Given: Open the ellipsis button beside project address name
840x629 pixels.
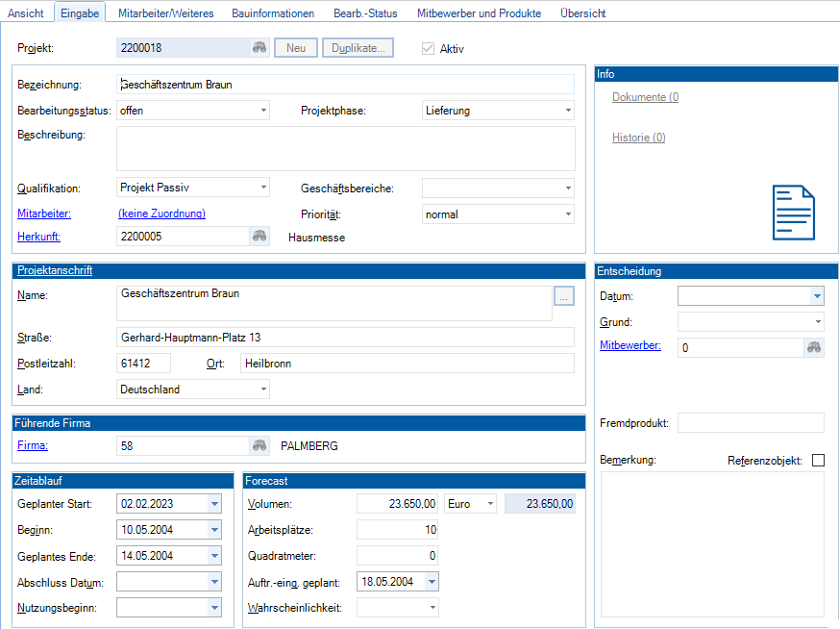Looking at the screenshot, I should point(563,298).
